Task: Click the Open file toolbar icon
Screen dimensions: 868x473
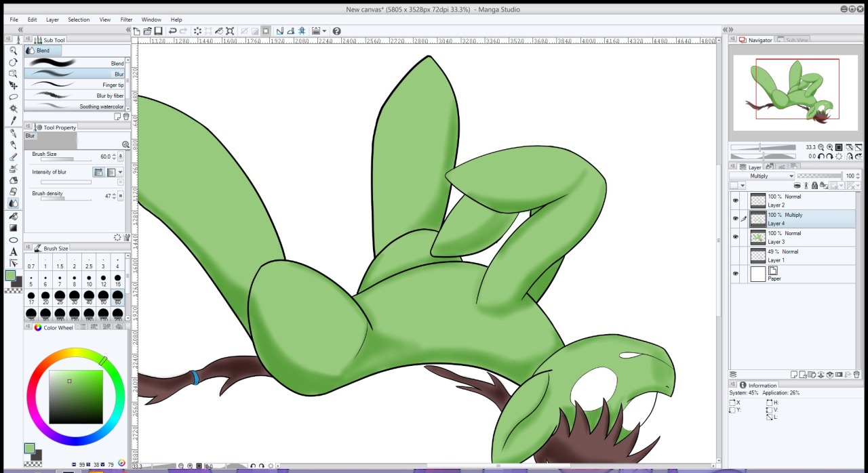Action: [x=147, y=31]
